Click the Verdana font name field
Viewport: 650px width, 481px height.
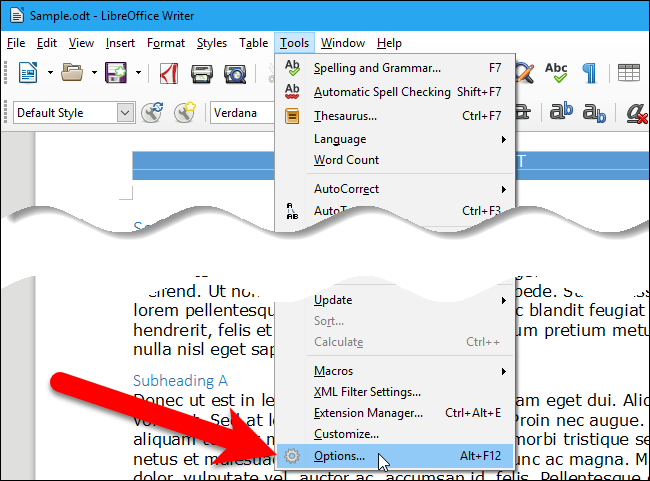[x=243, y=113]
